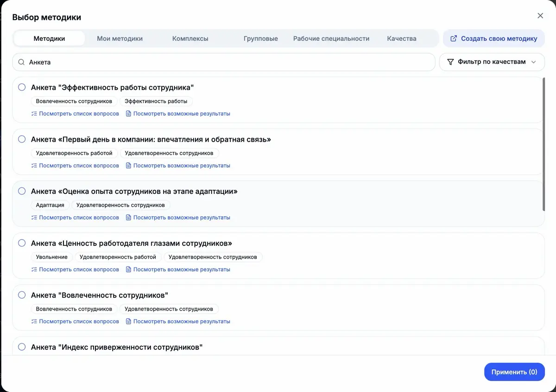Select radio for Анкета "Эффективность работы сотрудника"
556x392 pixels.
[22, 87]
